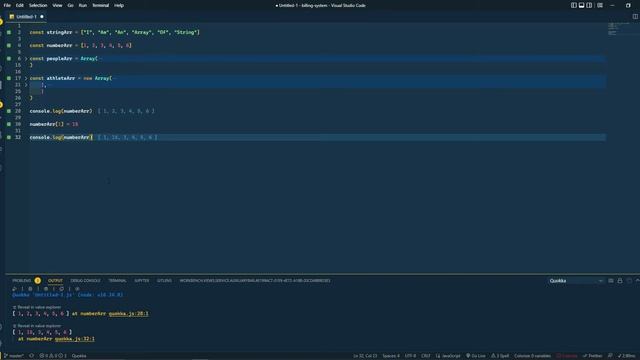This screenshot has height=360, width=640.
Task: Change indentation via Spaces: 4
Action: click(391, 356)
